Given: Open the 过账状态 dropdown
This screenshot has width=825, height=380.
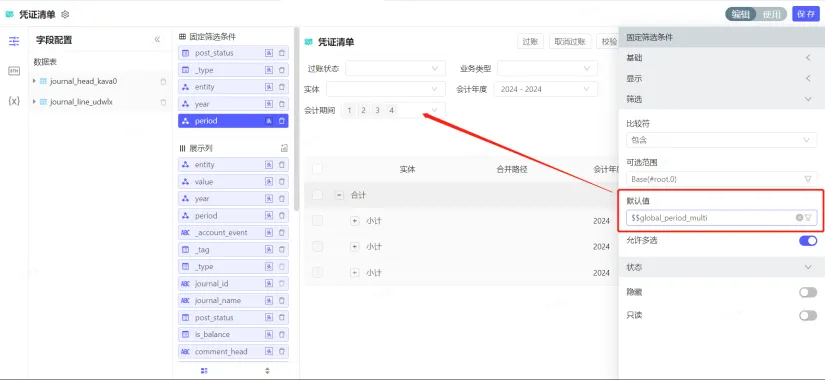Looking at the screenshot, I should [x=395, y=68].
